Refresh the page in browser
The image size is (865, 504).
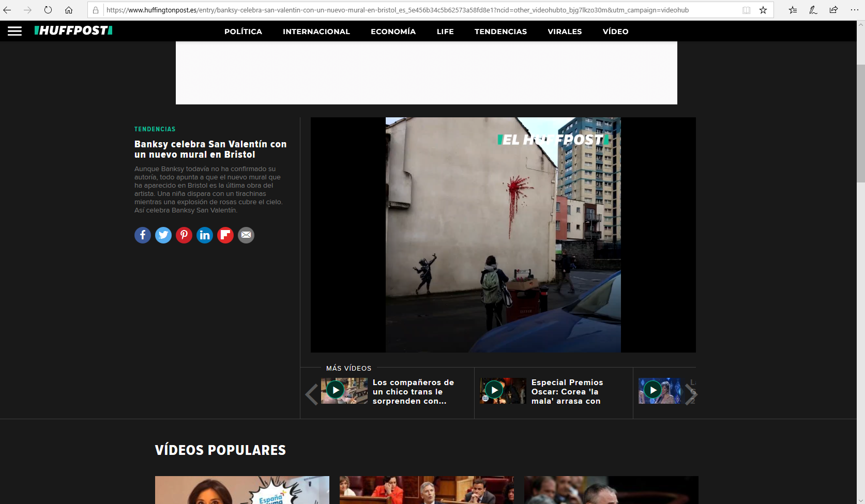pyautogui.click(x=48, y=10)
